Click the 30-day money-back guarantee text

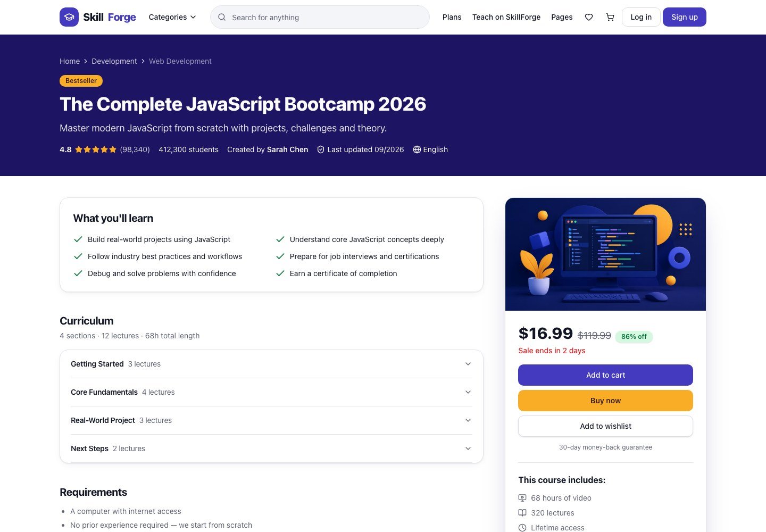(605, 447)
